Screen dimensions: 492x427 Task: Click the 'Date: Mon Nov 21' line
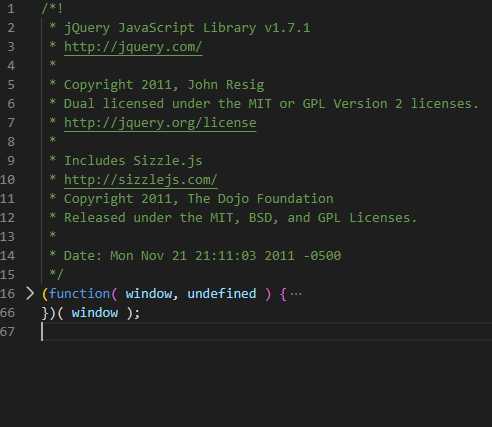pos(202,256)
